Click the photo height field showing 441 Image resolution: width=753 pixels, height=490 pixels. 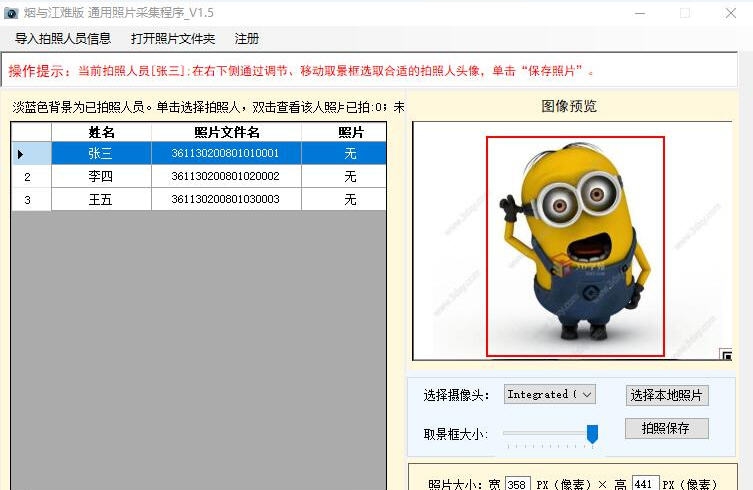[645, 483]
